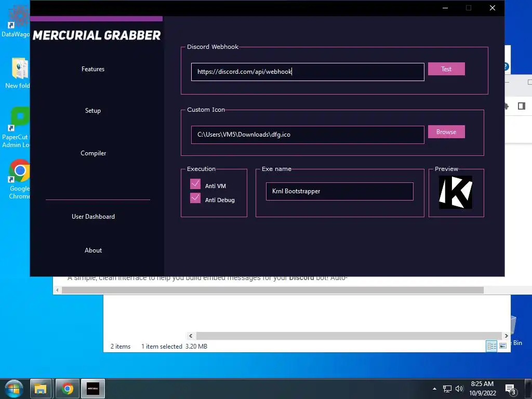Show hidden system tray icons
532x399 pixels.
[x=434, y=389]
